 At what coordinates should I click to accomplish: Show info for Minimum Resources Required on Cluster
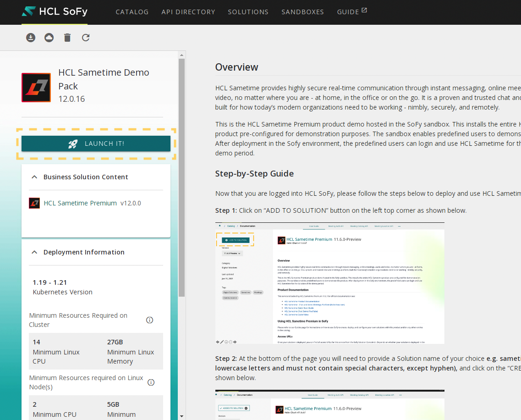click(149, 320)
